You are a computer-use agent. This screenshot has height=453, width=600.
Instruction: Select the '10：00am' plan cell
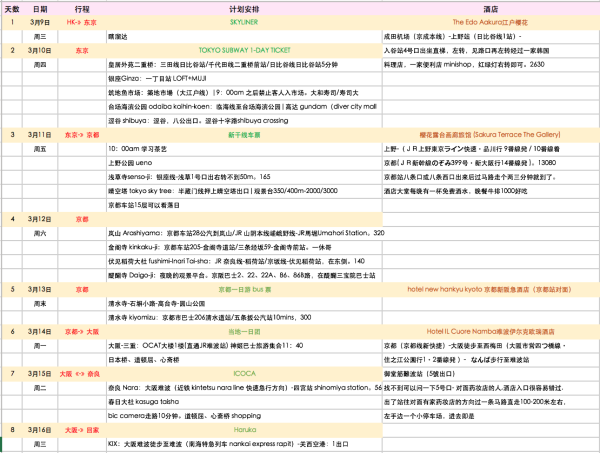(x=244, y=149)
